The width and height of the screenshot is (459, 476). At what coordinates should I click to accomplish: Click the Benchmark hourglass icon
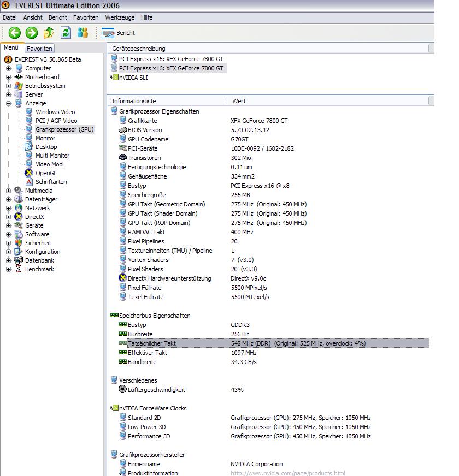click(18, 269)
